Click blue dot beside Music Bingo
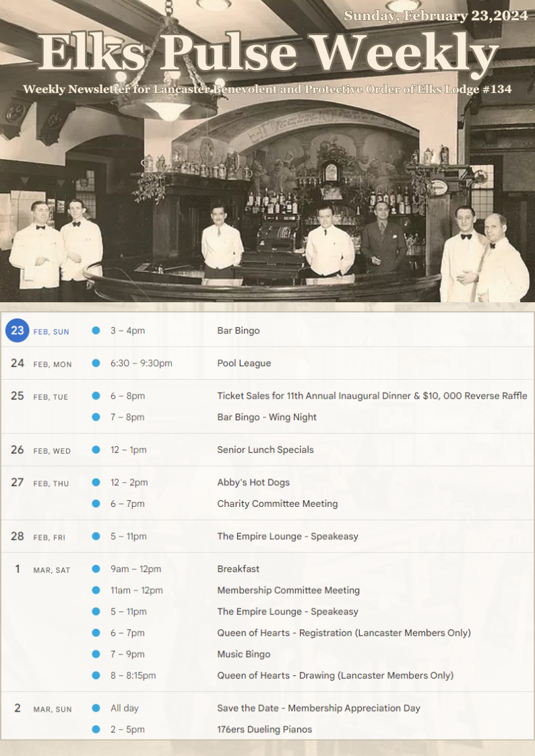 click(x=96, y=654)
